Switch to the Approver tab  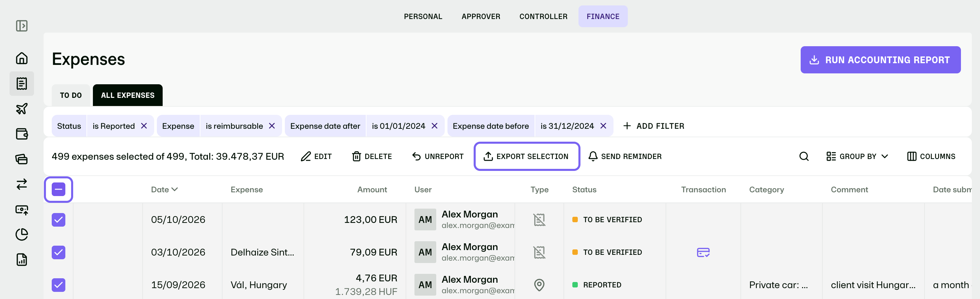480,16
